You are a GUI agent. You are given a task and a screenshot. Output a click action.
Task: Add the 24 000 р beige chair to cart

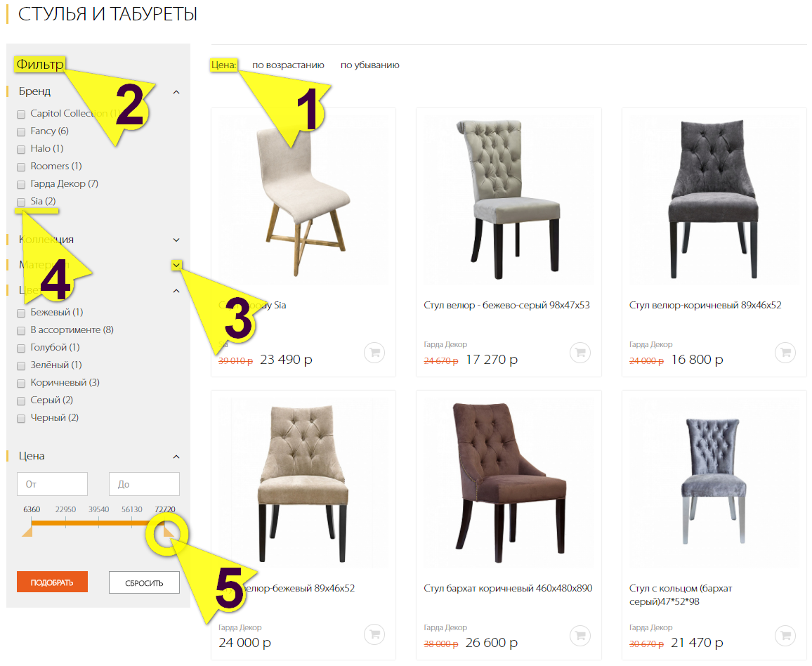[374, 634]
